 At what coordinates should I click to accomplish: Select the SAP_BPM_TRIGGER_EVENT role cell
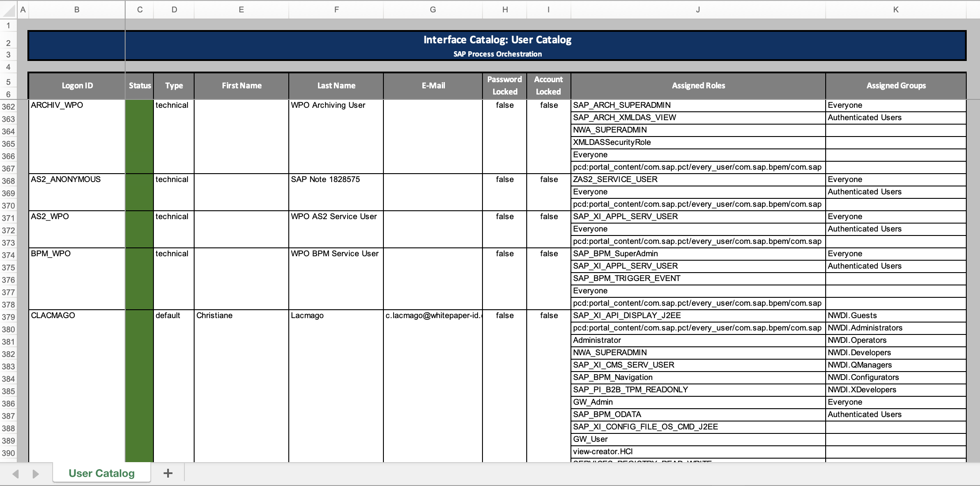pos(698,278)
